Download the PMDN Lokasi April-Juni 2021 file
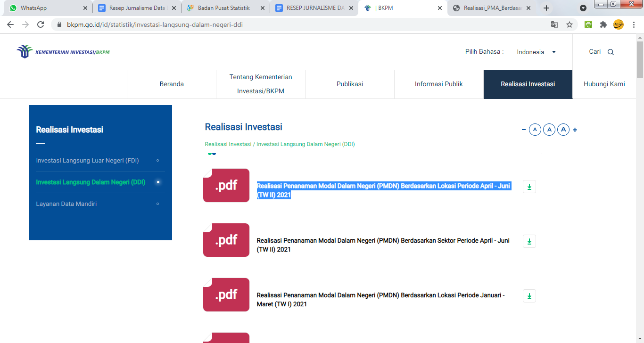The width and height of the screenshot is (644, 343). pyautogui.click(x=529, y=187)
